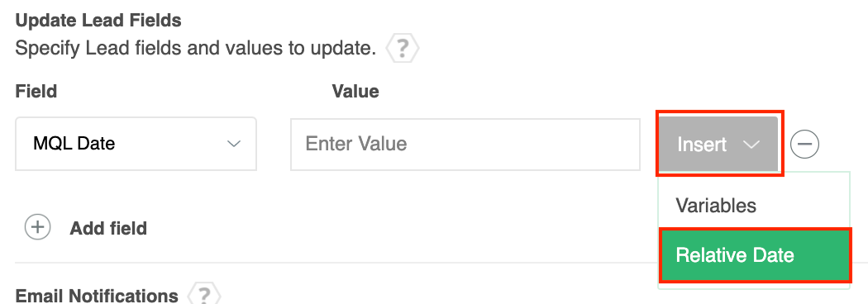Click the empty strip below Relative Date option
The image size is (868, 304).
753,286
